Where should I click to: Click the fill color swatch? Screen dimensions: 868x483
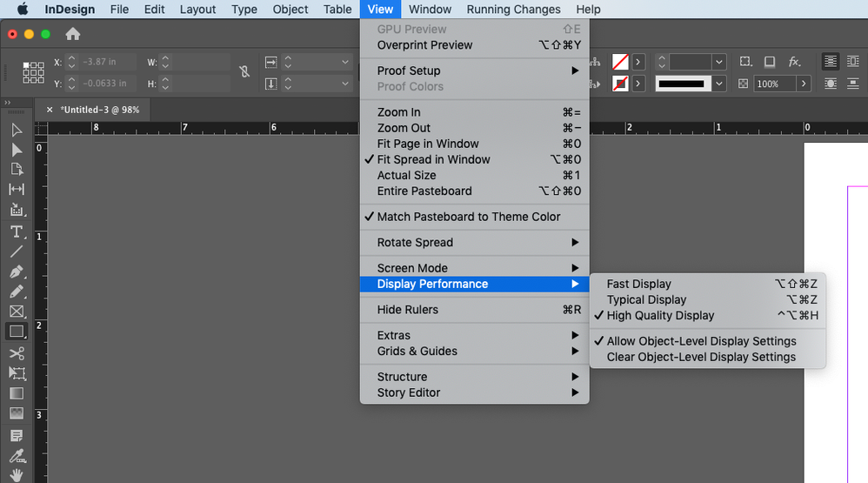tap(620, 62)
